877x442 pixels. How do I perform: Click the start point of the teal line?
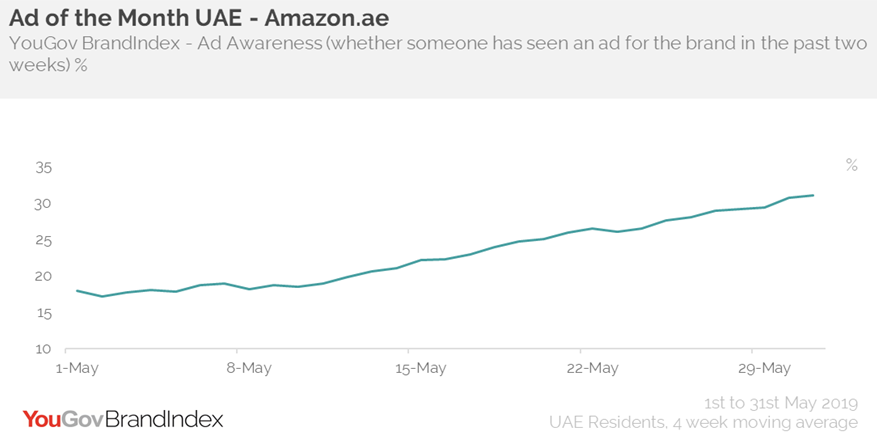click(x=78, y=290)
